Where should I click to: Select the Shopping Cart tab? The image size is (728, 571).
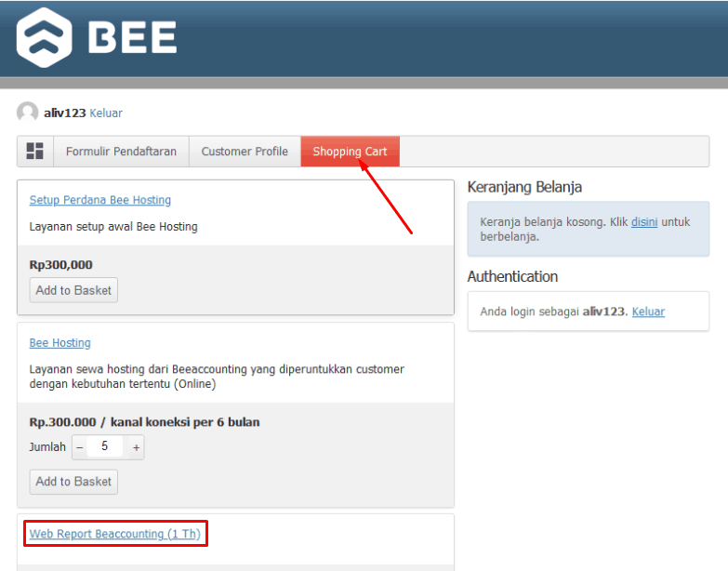click(x=350, y=152)
